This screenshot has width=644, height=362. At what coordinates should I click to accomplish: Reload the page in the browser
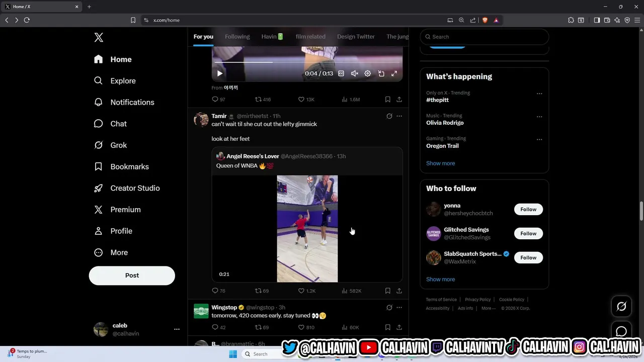(27, 20)
